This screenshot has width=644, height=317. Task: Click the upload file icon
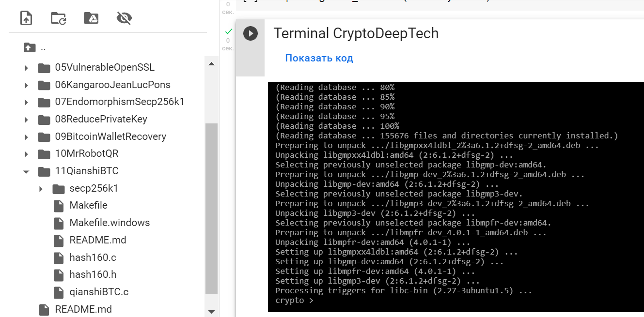point(26,18)
